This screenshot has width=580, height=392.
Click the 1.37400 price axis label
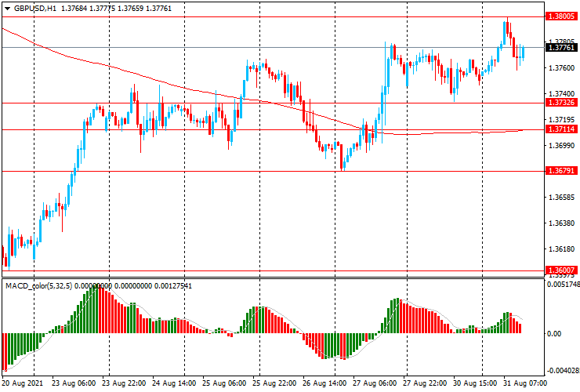pos(562,94)
